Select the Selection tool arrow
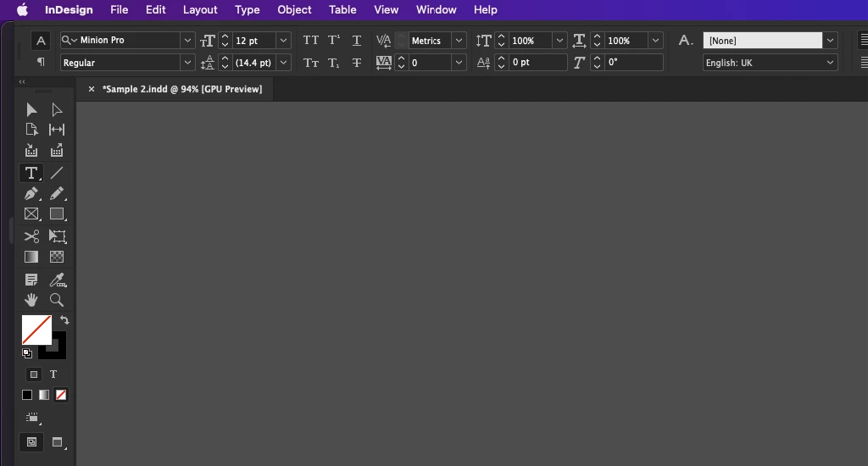Image resolution: width=868 pixels, height=466 pixels. (31, 109)
